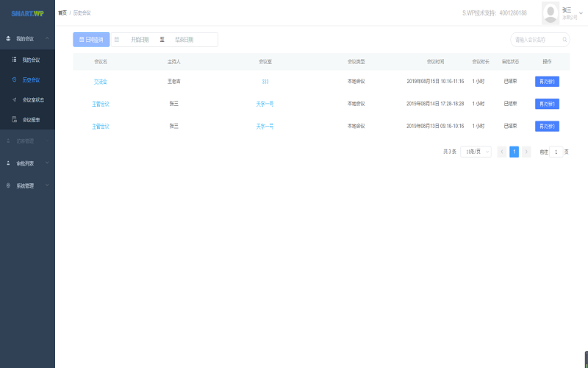Click the 历史会议 breadcrumb
This screenshot has height=368, width=588.
coord(82,13)
